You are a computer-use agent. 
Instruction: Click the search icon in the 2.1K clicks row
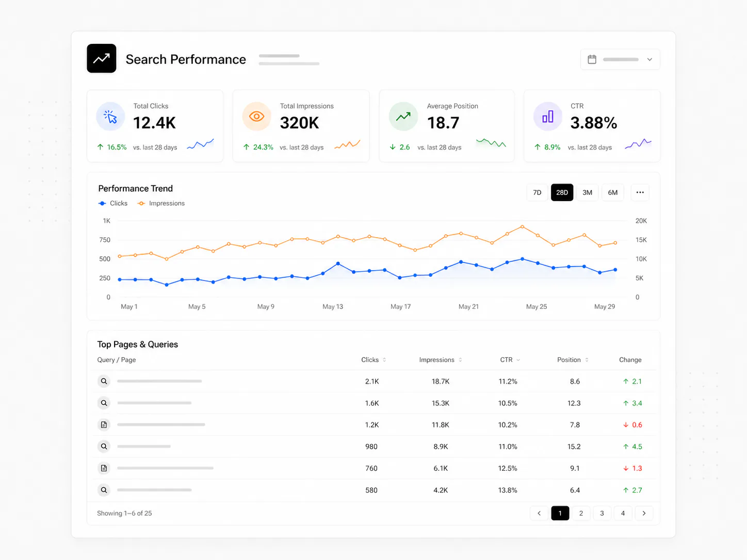click(104, 381)
